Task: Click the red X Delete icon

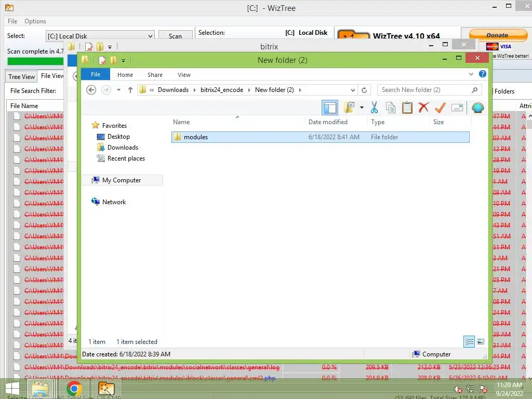Action: [x=423, y=108]
